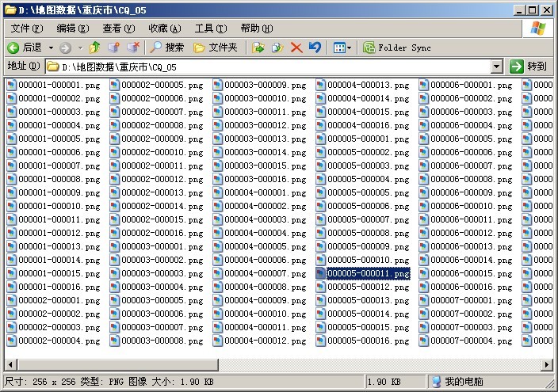The width and height of the screenshot is (558, 392).
Task: Click into the address bar path field
Action: point(269,67)
